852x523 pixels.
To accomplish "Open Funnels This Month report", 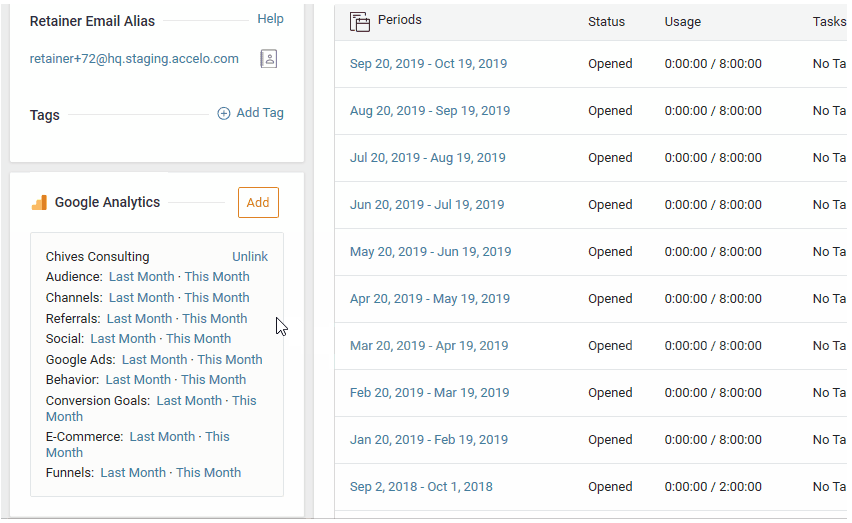I will [x=209, y=473].
